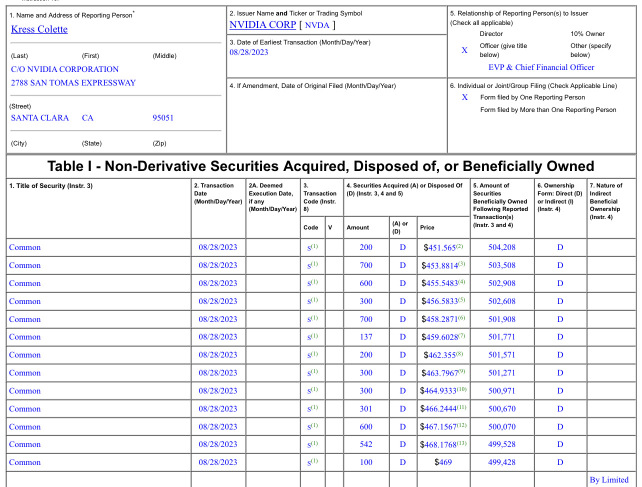642x487 pixels.
Task: Click the beneficially owned amount 502,608
Action: click(502, 301)
